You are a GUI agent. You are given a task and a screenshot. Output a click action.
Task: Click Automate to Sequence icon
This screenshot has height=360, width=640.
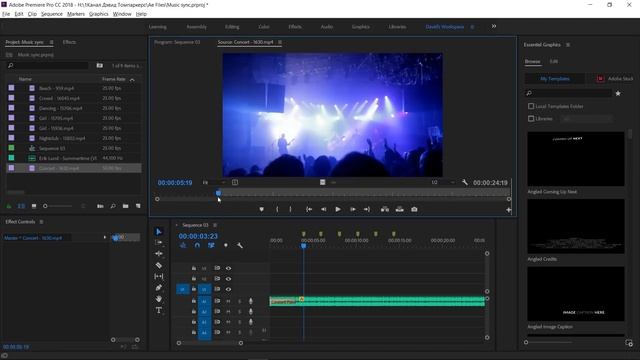100,206
